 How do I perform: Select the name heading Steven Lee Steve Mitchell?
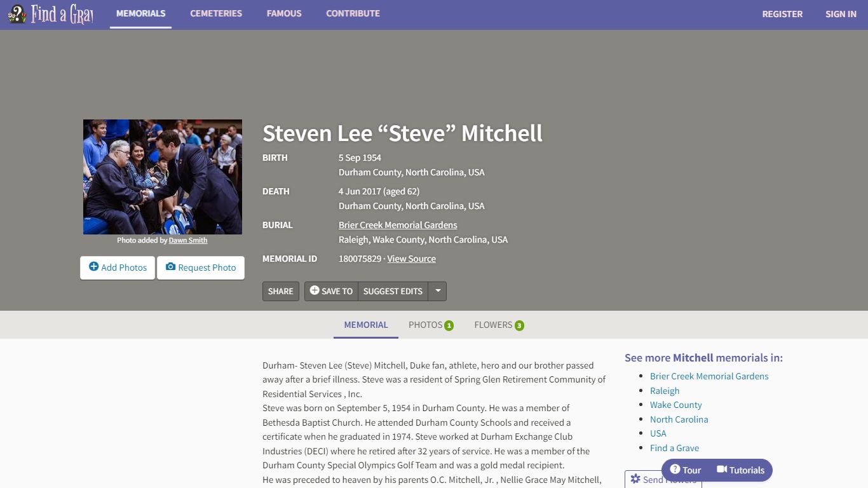tap(402, 133)
